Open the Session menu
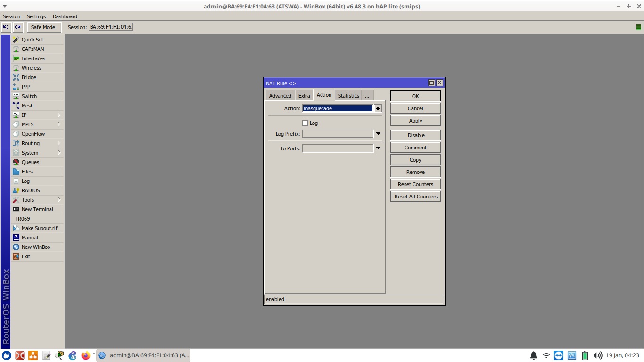644x362 pixels. [12, 16]
